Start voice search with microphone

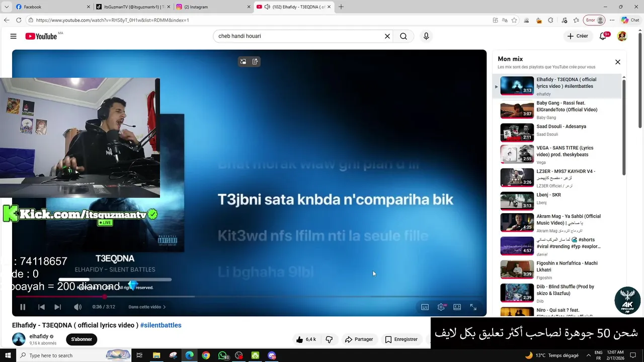point(426,36)
